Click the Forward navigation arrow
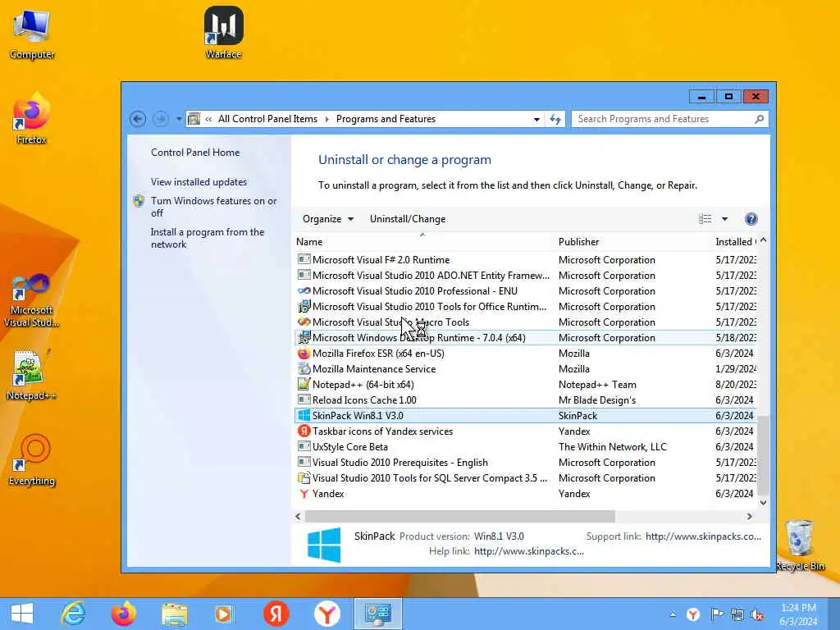This screenshot has width=840, height=630. [x=160, y=119]
